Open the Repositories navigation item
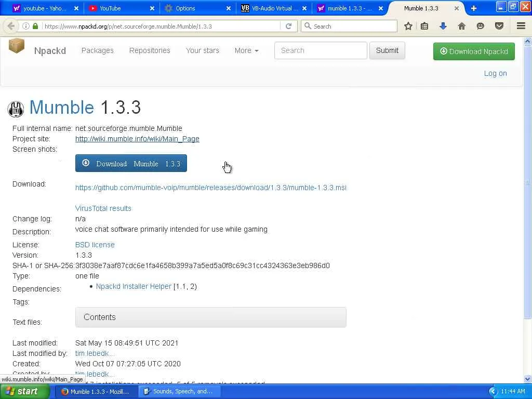The width and height of the screenshot is (532, 399). pos(150,50)
